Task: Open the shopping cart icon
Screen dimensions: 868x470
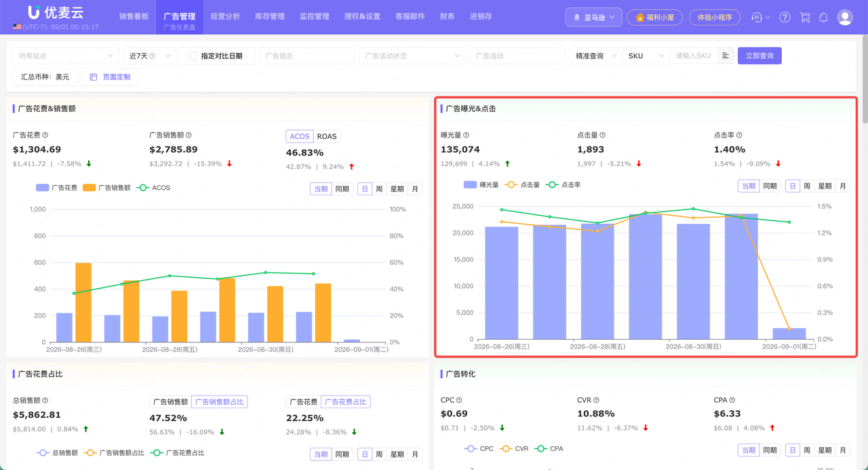Action: click(805, 18)
